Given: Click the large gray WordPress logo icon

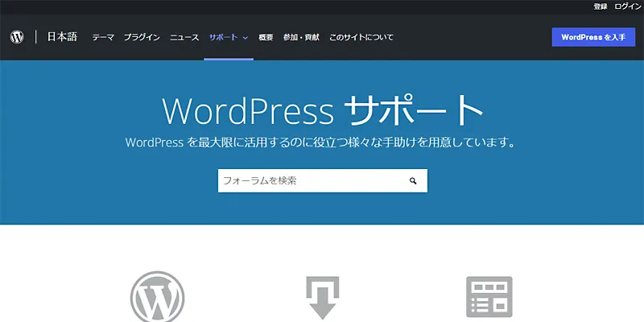Looking at the screenshot, I should tap(158, 296).
